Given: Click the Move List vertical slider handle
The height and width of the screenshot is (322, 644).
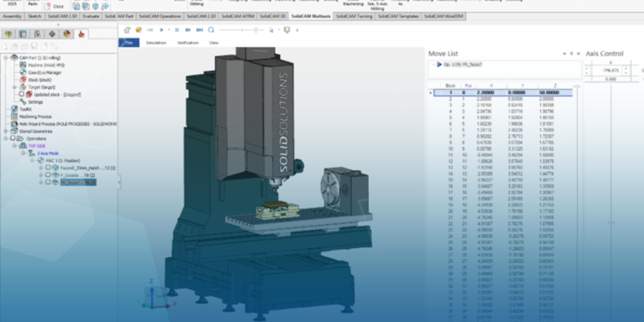Looking at the screenshot, I should (x=577, y=86).
